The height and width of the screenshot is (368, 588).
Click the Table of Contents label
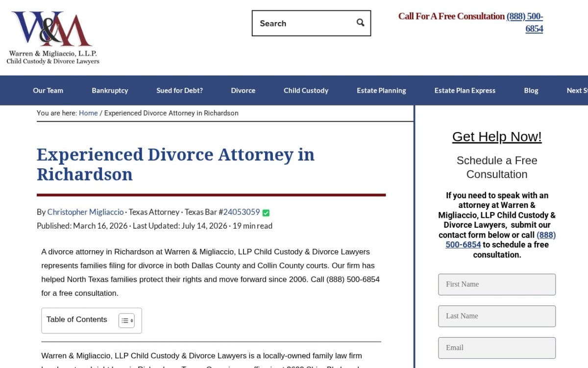coord(76,319)
